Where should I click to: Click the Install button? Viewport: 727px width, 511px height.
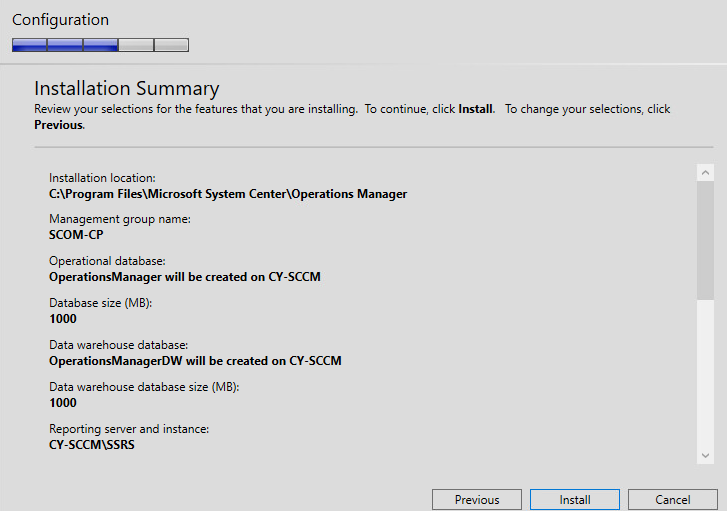(574, 499)
